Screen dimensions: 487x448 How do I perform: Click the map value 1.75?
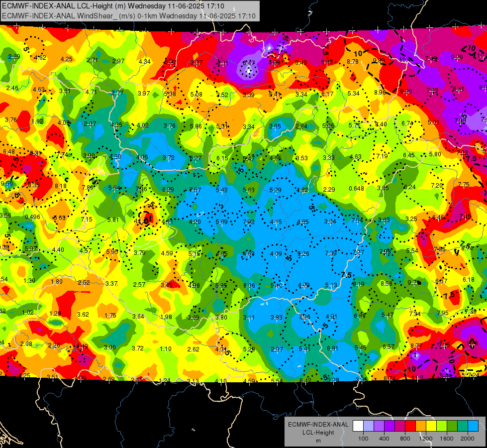[110, 316]
